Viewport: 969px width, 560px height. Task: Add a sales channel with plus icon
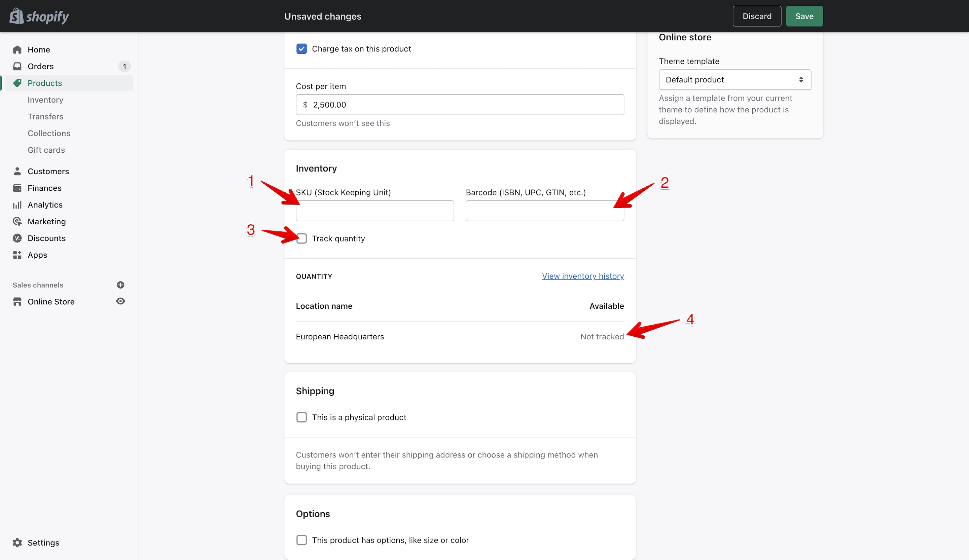(120, 285)
